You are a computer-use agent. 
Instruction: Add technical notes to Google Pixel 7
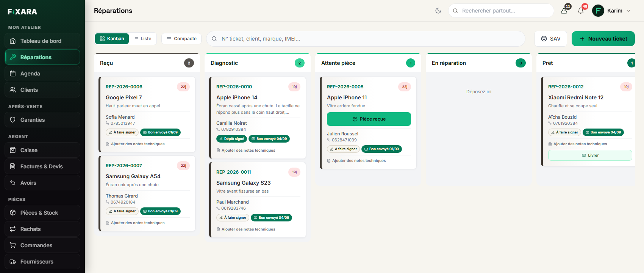pos(135,144)
